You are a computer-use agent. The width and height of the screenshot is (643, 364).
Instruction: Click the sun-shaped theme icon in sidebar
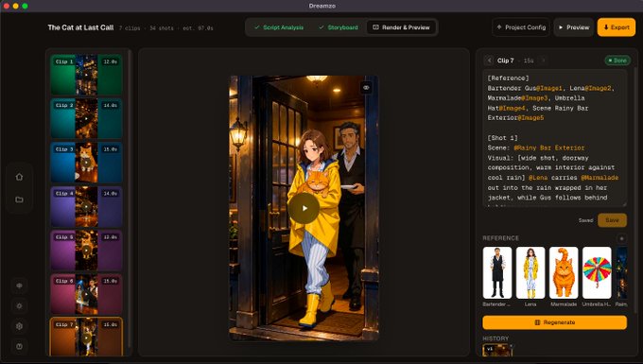pos(19,305)
